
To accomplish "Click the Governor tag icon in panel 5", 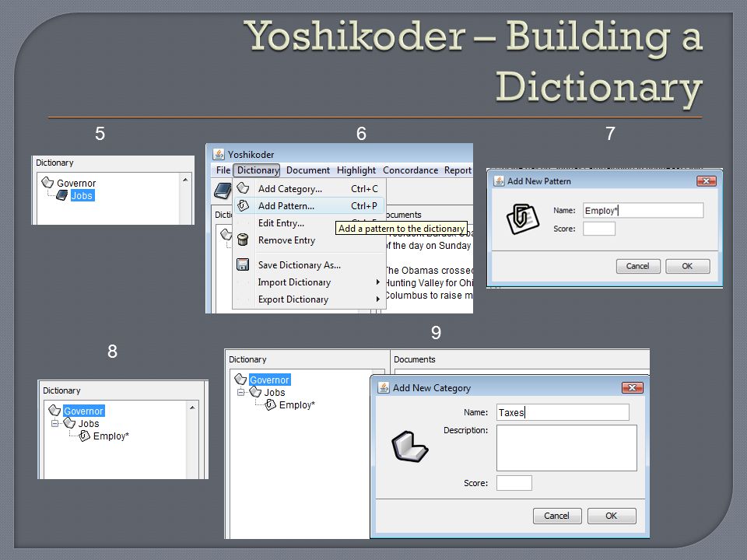I will tap(47, 182).
